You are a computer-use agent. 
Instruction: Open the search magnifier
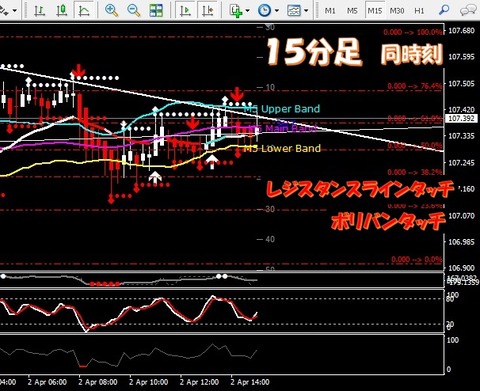coord(444,11)
